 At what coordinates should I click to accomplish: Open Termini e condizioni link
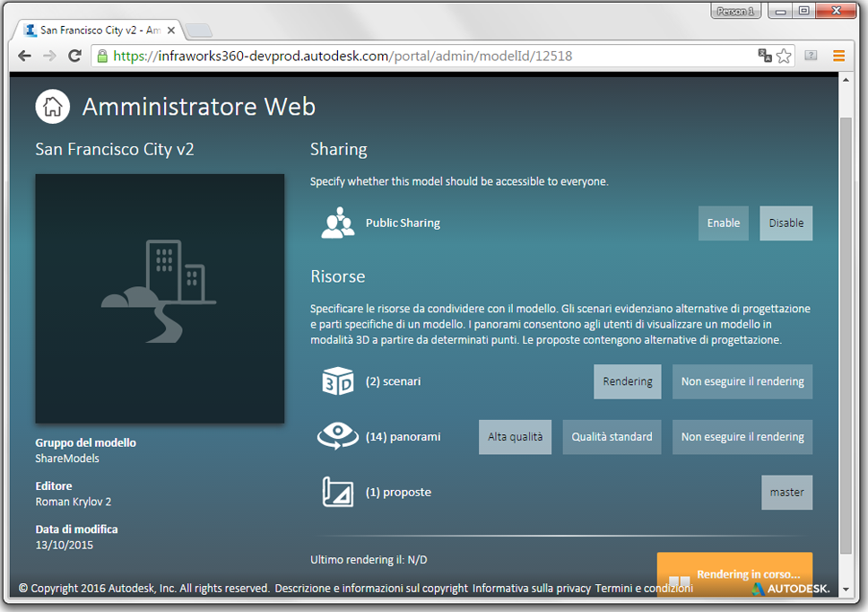pyautogui.click(x=644, y=588)
